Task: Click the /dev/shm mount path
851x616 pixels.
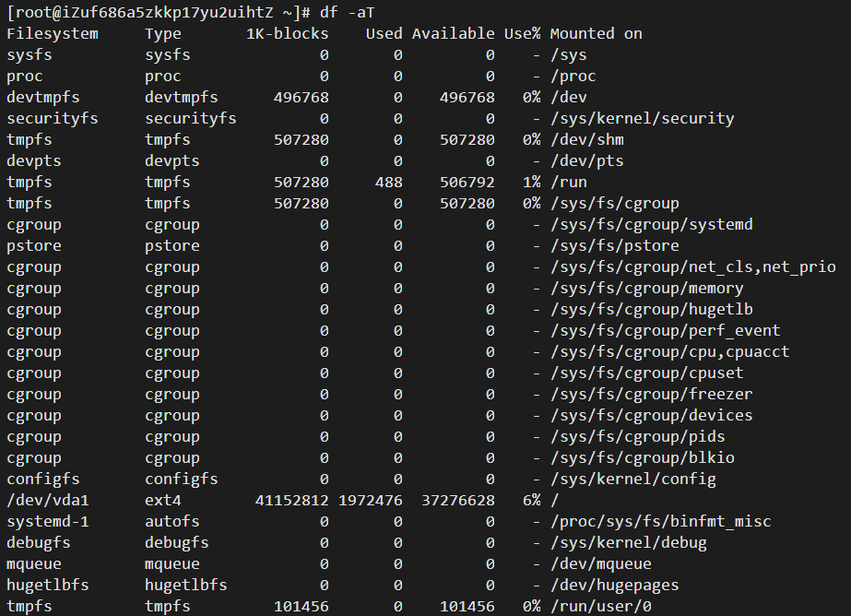Action: click(586, 139)
